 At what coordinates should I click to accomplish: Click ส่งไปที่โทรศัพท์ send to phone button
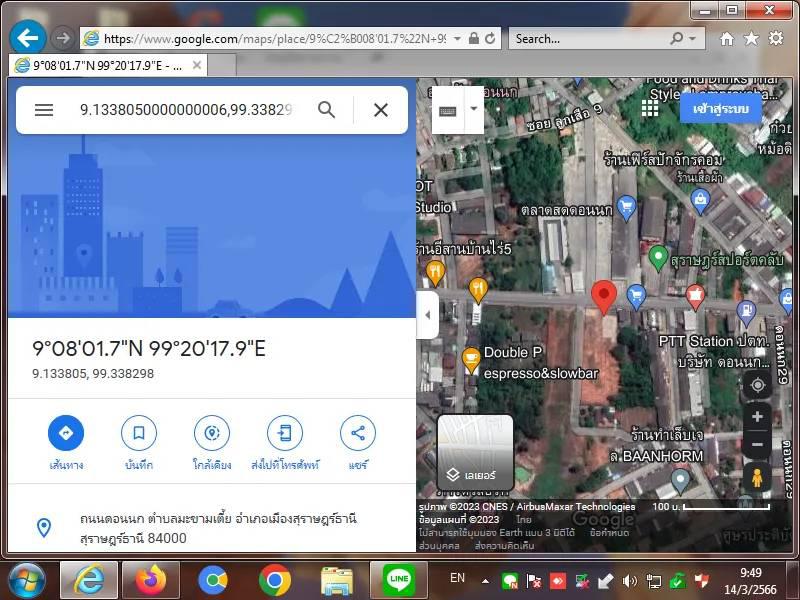[x=285, y=442]
